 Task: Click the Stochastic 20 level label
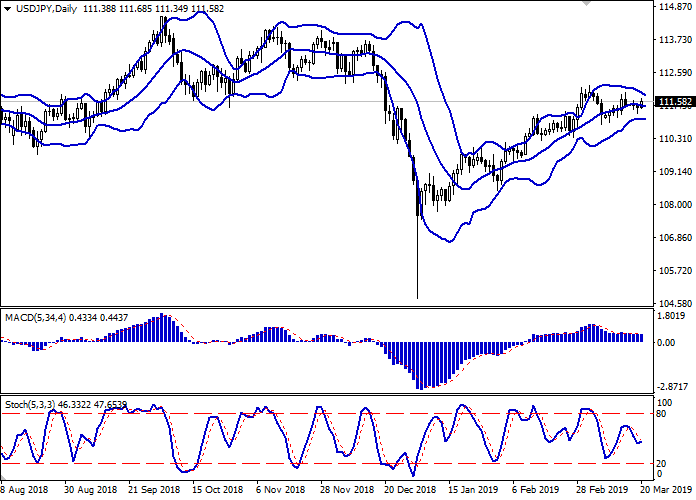(x=661, y=463)
